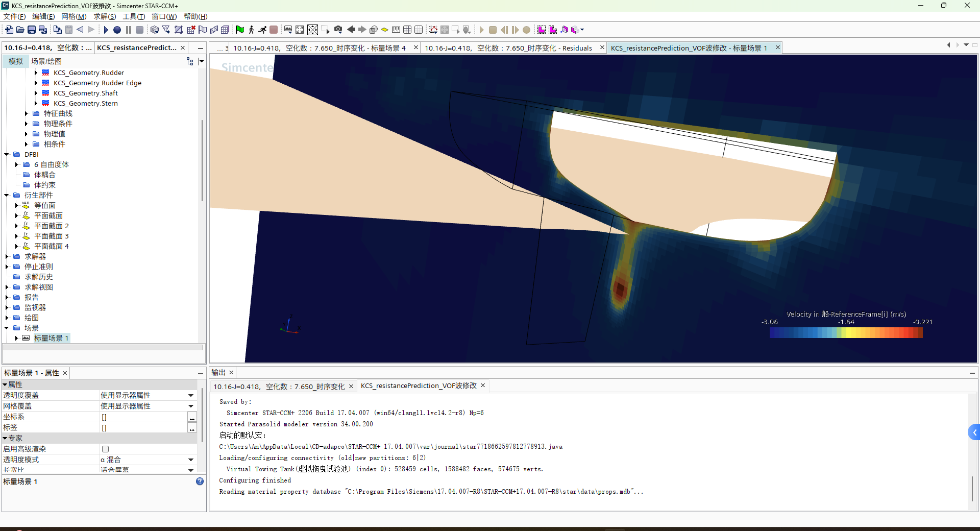Viewport: 980px width, 531px height.
Task: Click the first magenta L-shaped selection icon
Action: click(x=542, y=30)
